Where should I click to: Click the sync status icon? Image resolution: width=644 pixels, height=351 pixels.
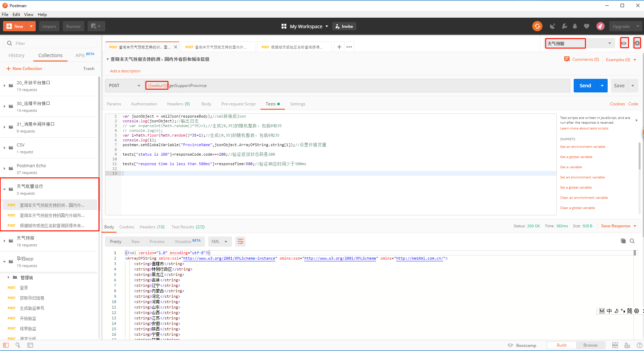pyautogui.click(x=537, y=26)
